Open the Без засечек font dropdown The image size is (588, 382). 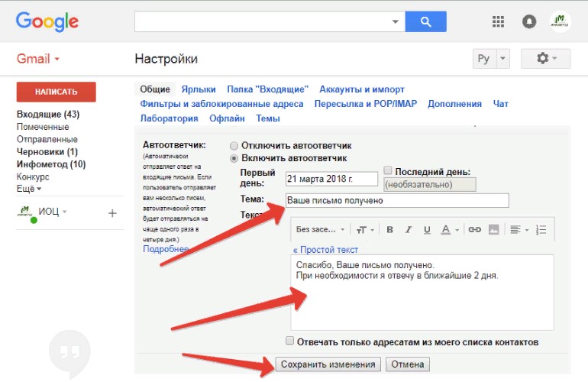click(x=320, y=229)
